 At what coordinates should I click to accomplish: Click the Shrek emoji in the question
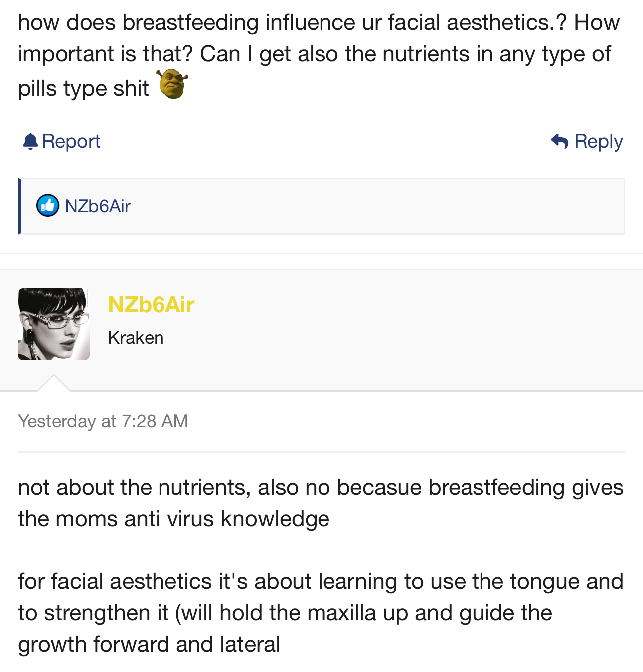pyautogui.click(x=172, y=84)
